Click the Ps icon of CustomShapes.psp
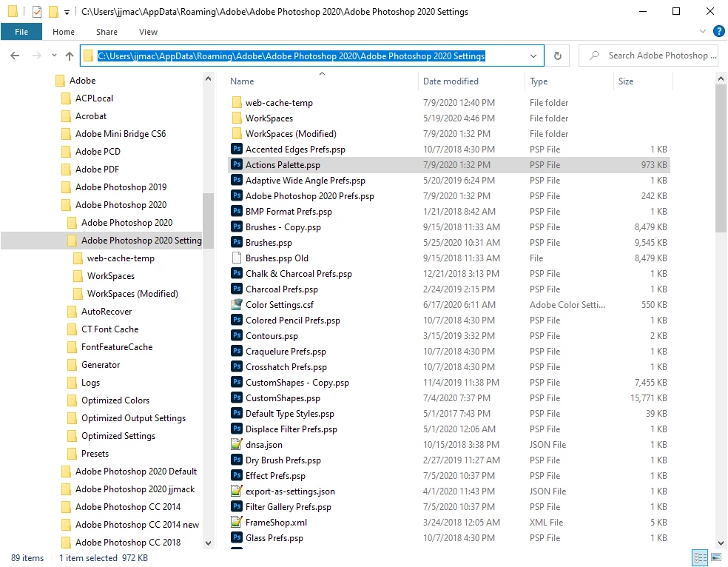Screen dimensions: 728x567 pos(237,397)
